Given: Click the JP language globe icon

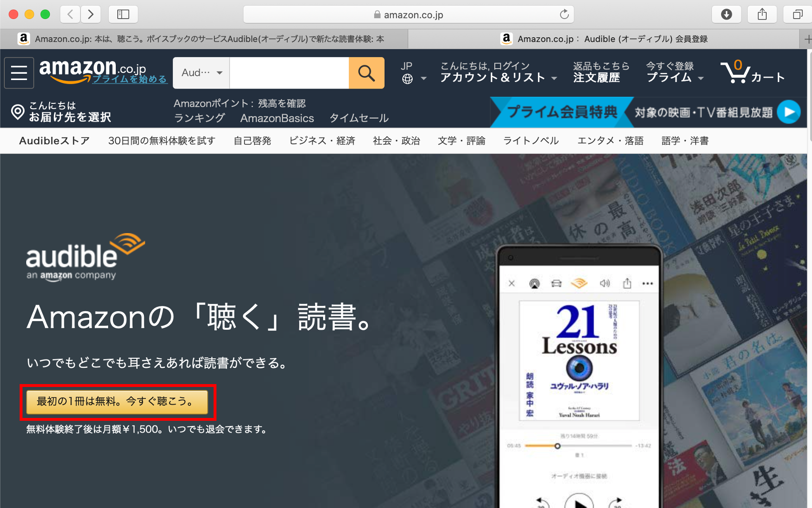Looking at the screenshot, I should (407, 79).
